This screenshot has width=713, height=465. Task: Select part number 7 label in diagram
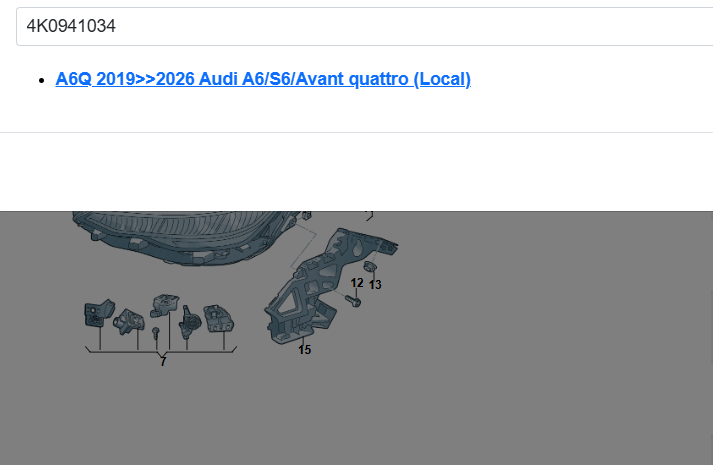pyautogui.click(x=163, y=362)
